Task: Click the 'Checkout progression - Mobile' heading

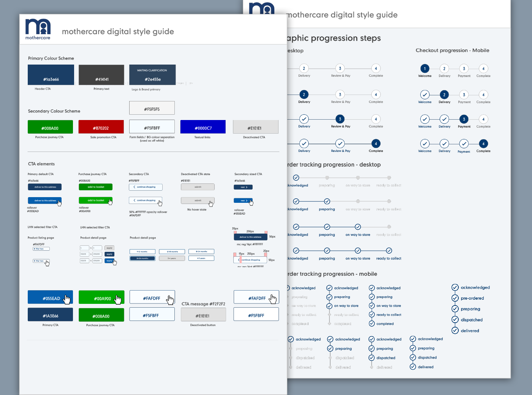Action: click(x=452, y=50)
